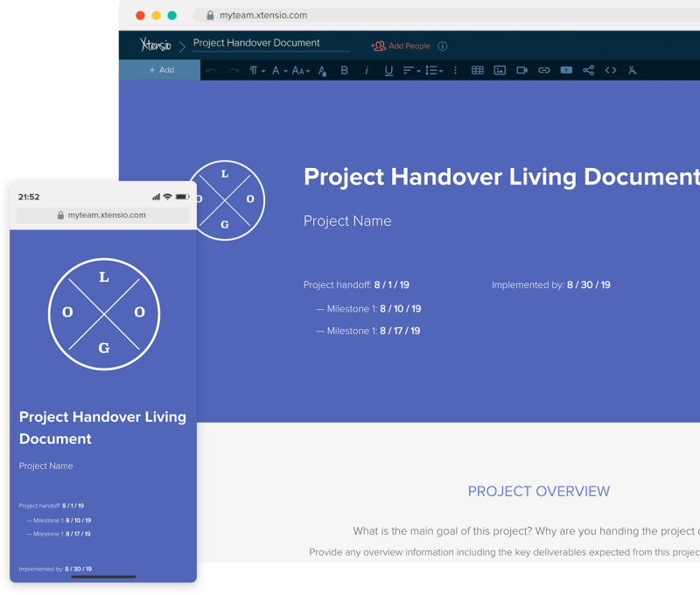Click the mobile clock showing 21:52
Image resolution: width=700 pixels, height=595 pixels.
pos(29,197)
